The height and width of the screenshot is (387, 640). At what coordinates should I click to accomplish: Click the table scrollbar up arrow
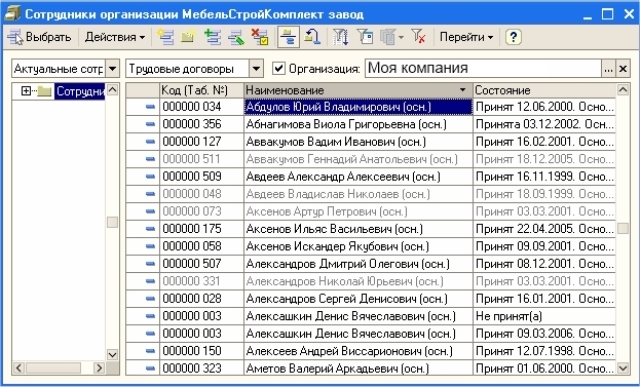623,90
